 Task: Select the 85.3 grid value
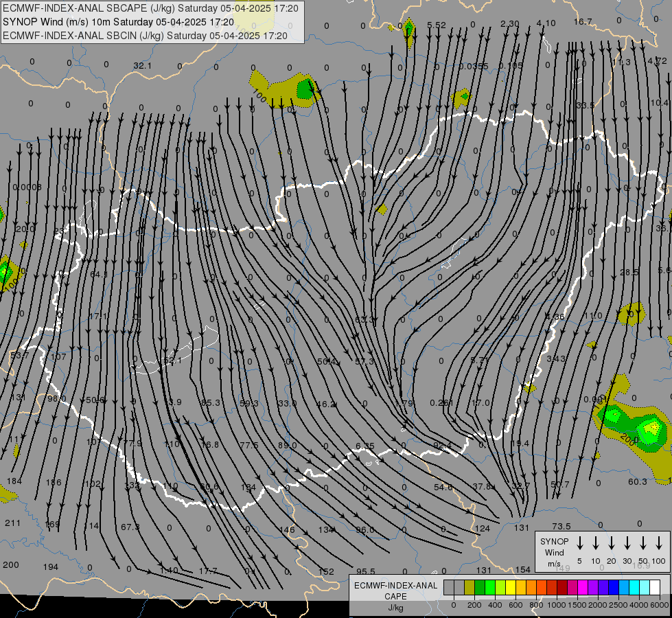tap(211, 402)
